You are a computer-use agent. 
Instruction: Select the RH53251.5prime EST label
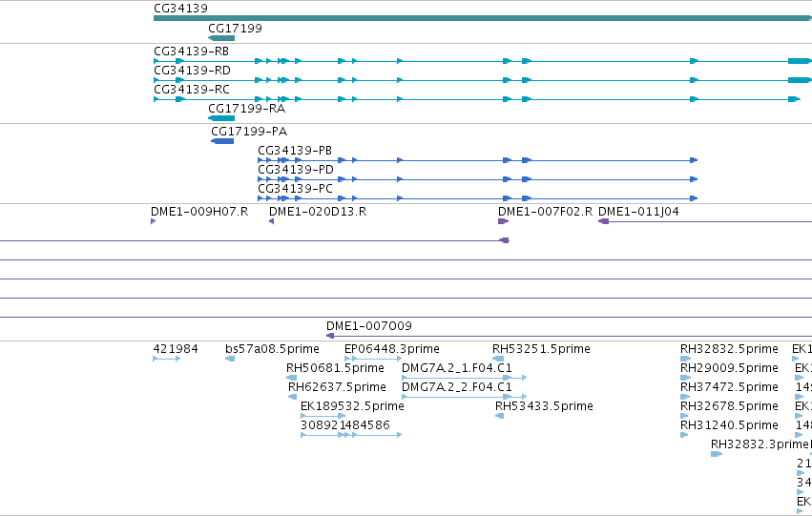541,349
